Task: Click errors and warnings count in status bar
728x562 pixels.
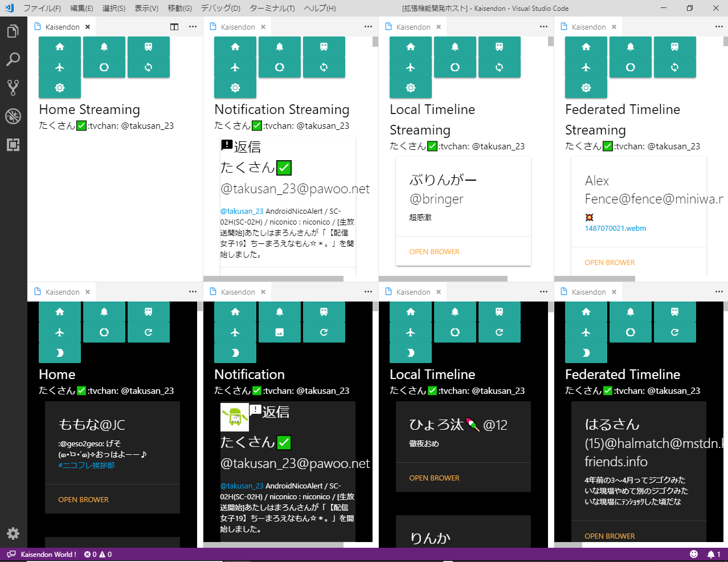Action: (x=98, y=554)
